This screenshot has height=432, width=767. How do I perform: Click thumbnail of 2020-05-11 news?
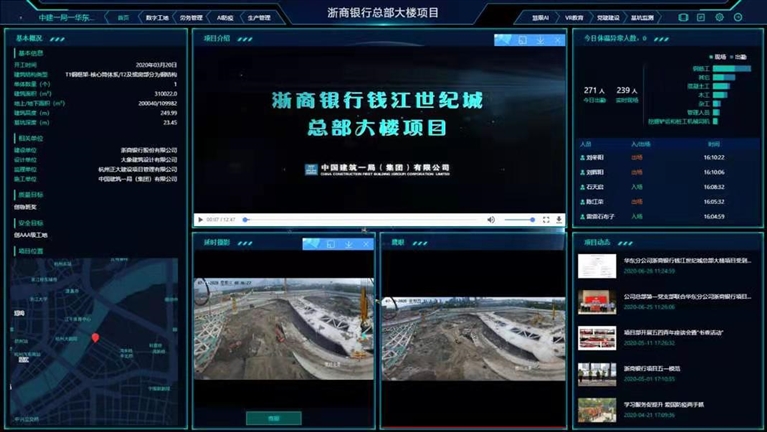pos(597,338)
